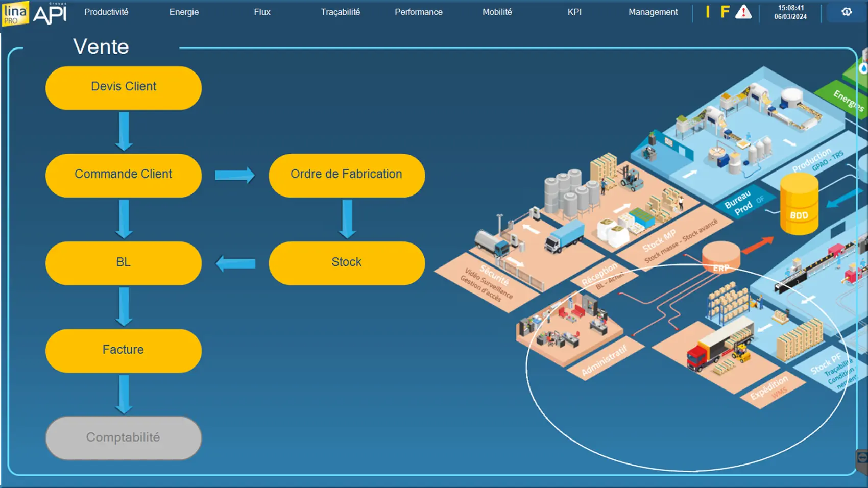The height and width of the screenshot is (488, 868).
Task: Select the Ordre de Fabrication button
Action: tap(347, 175)
